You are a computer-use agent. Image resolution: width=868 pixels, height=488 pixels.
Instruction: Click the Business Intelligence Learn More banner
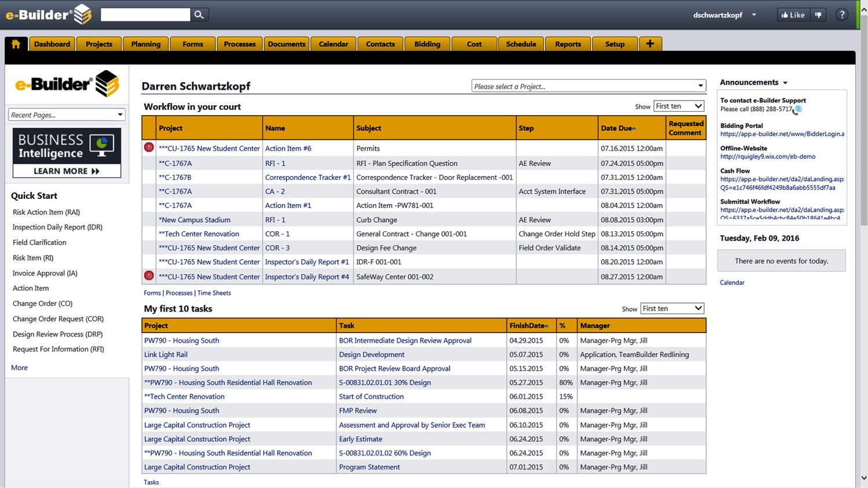pyautogui.click(x=67, y=153)
